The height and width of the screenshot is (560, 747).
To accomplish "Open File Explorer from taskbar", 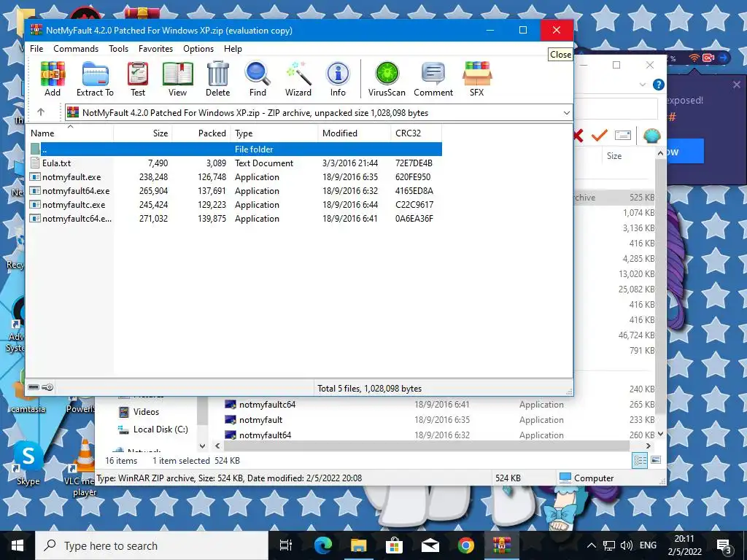I will (x=358, y=545).
